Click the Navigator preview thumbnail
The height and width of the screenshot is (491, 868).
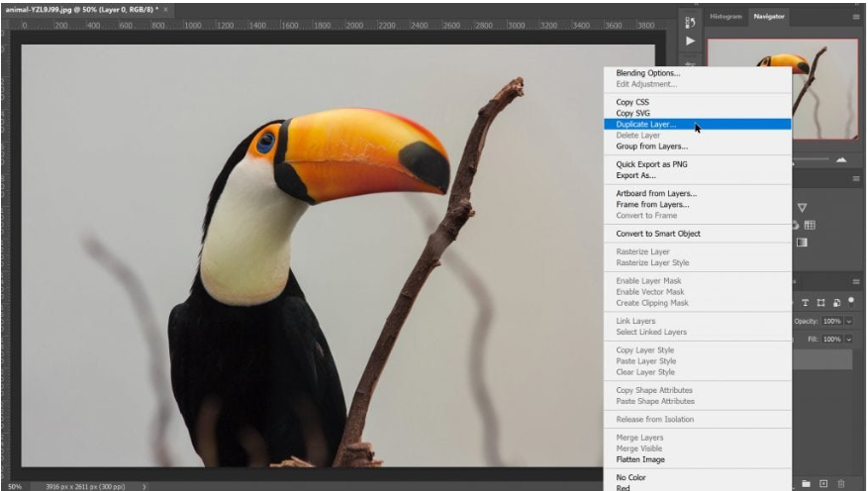point(783,88)
